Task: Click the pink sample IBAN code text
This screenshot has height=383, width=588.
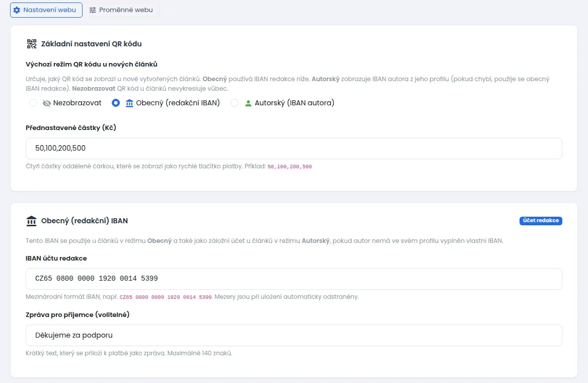Action: (166, 297)
